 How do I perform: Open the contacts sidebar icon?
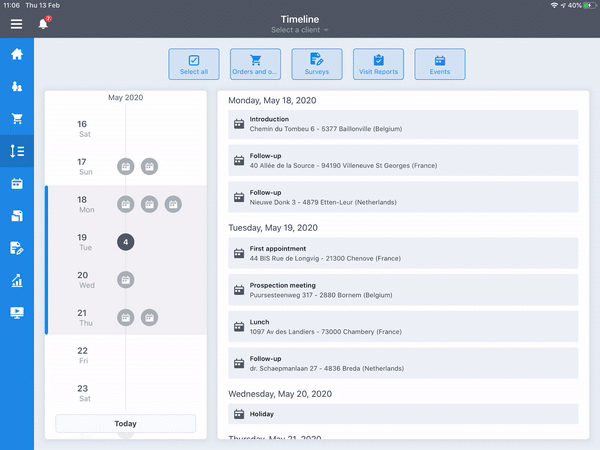tap(17, 87)
